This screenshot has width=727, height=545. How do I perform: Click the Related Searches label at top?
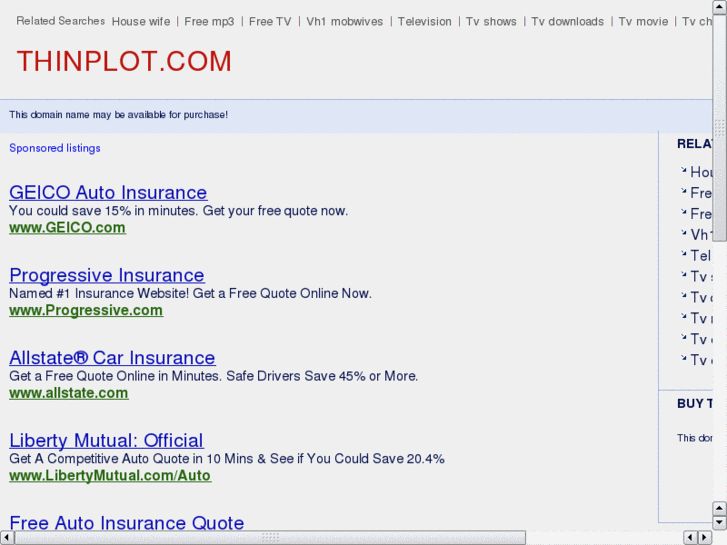click(x=60, y=21)
